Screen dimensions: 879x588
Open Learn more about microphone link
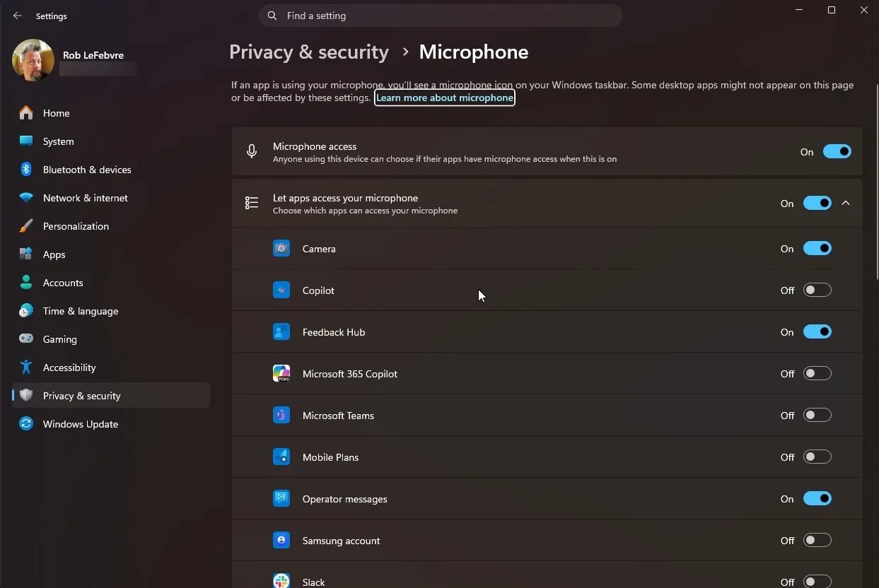(x=445, y=98)
